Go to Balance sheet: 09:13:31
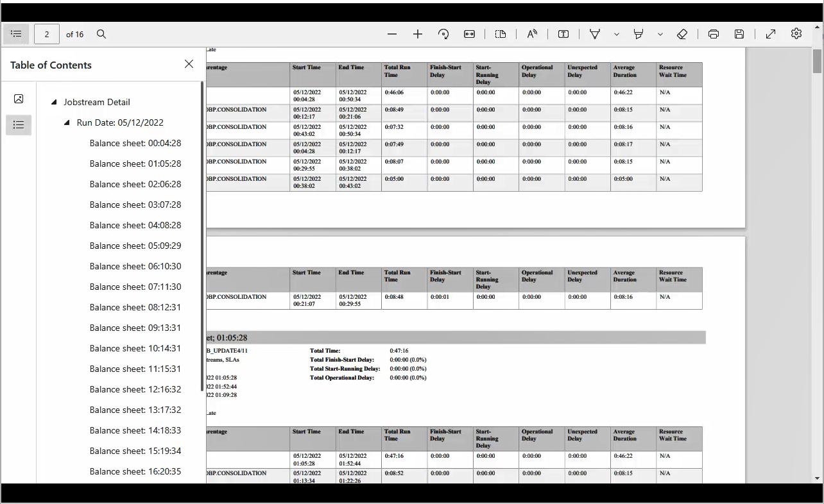 [135, 328]
